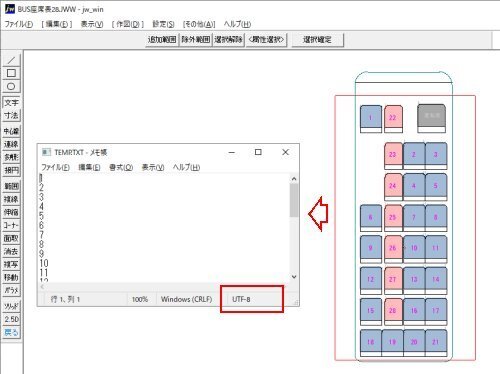500x374 pixels.
Task: Click the UTF-8 encoding status field
Action: coord(252,299)
